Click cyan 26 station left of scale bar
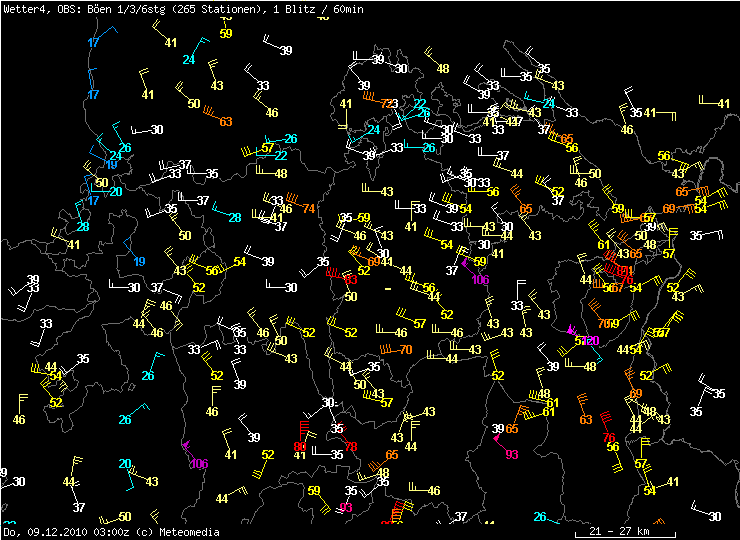The height and width of the screenshot is (540, 740). coord(540,517)
